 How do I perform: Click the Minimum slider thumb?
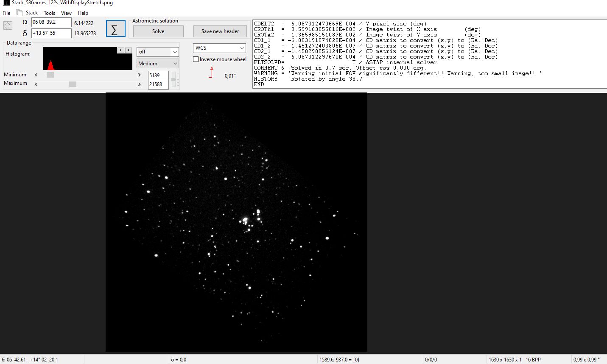click(x=50, y=75)
